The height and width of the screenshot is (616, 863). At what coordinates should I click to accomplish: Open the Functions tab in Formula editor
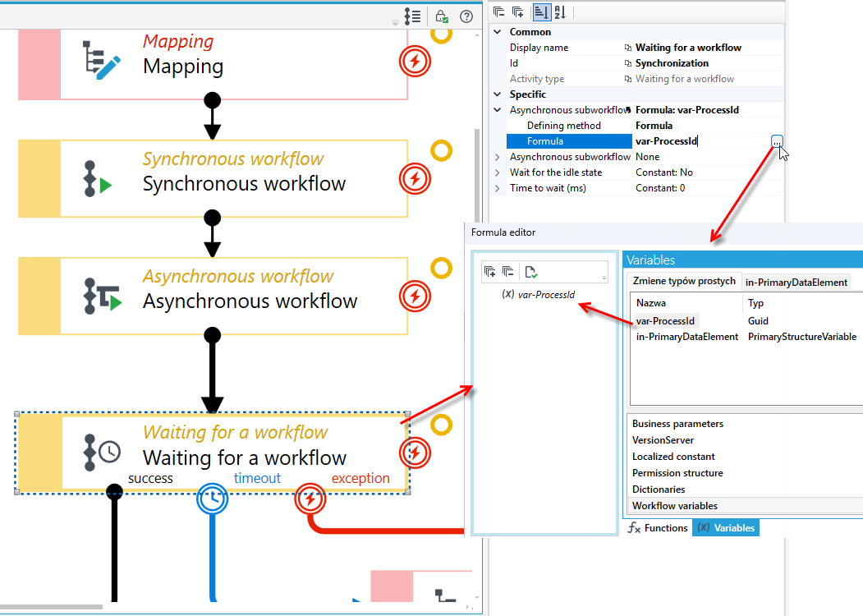tap(659, 528)
